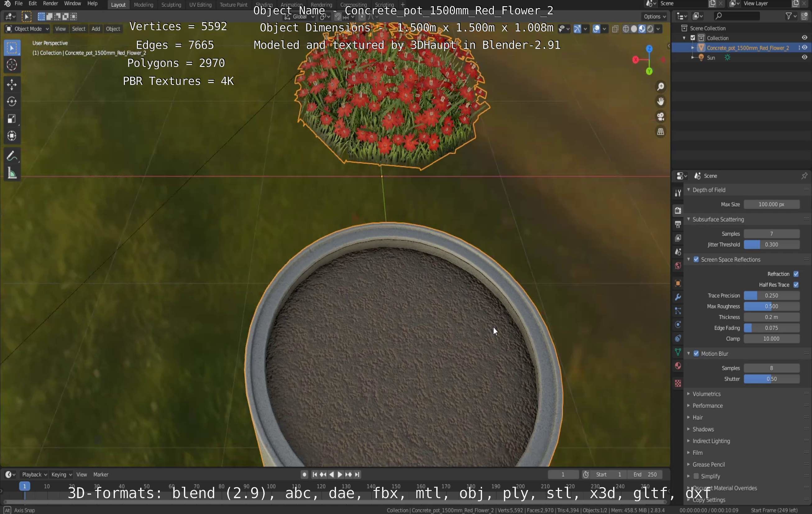Select the Scale tool
Viewport: 812px width, 514px height.
coord(12,118)
